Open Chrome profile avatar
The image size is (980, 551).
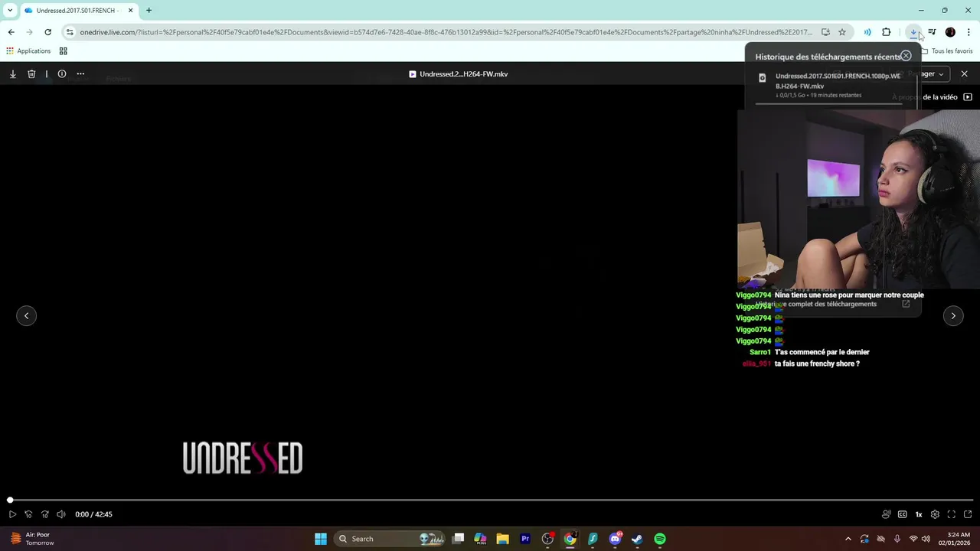tap(950, 32)
